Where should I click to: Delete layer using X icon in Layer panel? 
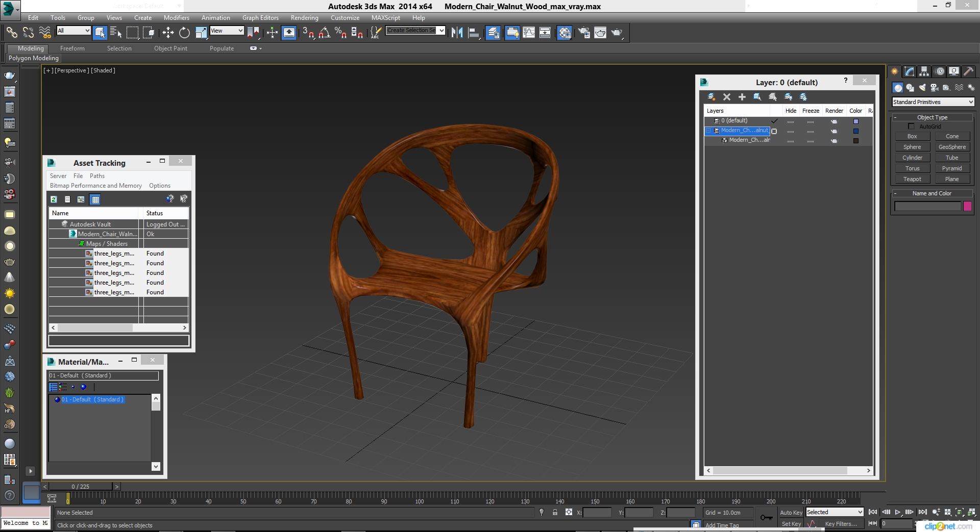coord(727,97)
